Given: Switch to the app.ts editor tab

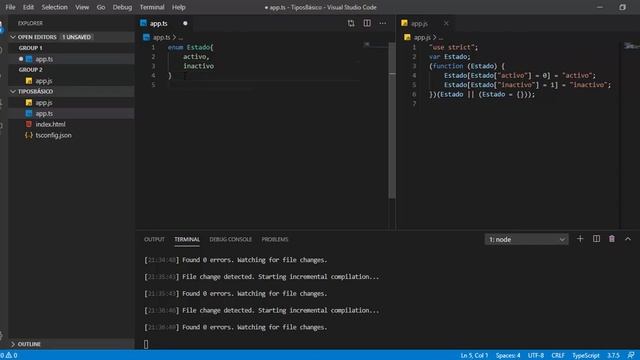Looking at the screenshot, I should [x=164, y=23].
